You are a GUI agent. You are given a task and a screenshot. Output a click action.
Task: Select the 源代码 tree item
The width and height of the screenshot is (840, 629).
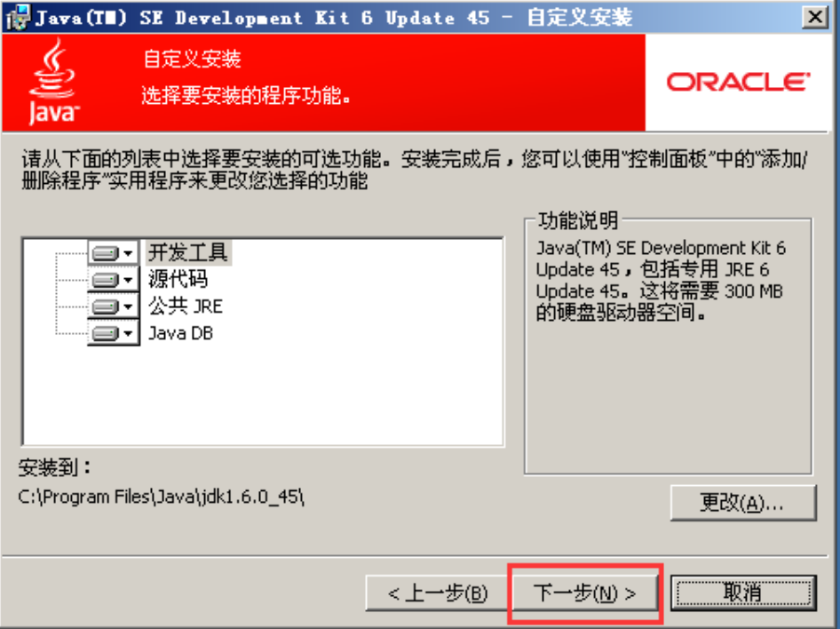tap(178, 279)
